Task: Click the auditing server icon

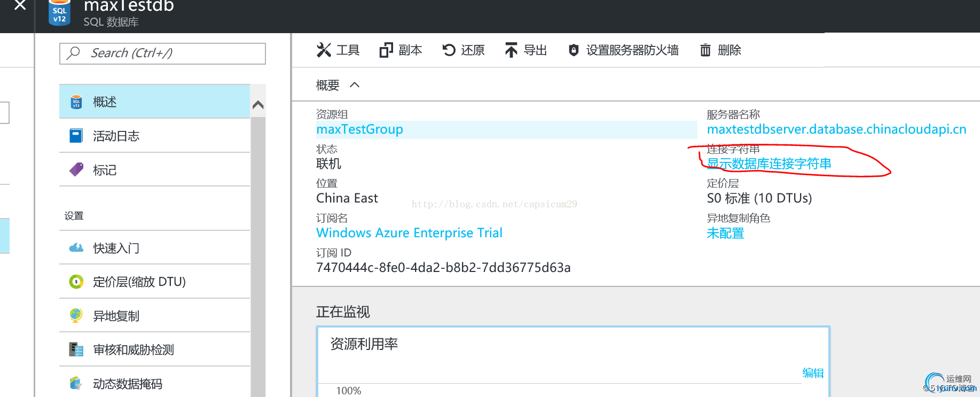Action: click(x=76, y=349)
